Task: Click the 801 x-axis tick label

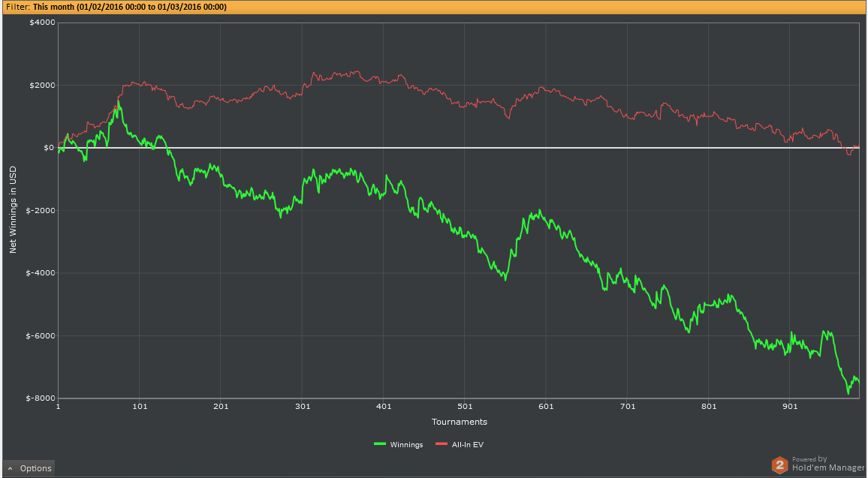Action: tap(708, 407)
